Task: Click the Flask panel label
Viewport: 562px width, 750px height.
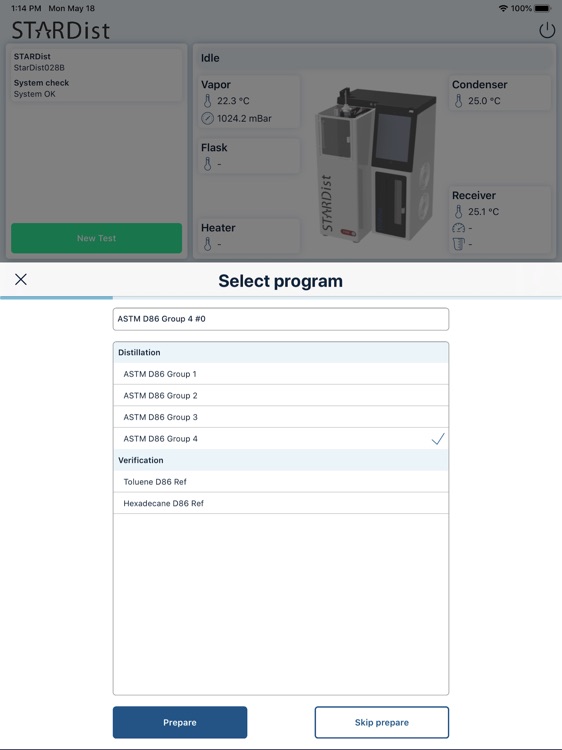Action: 214,148
